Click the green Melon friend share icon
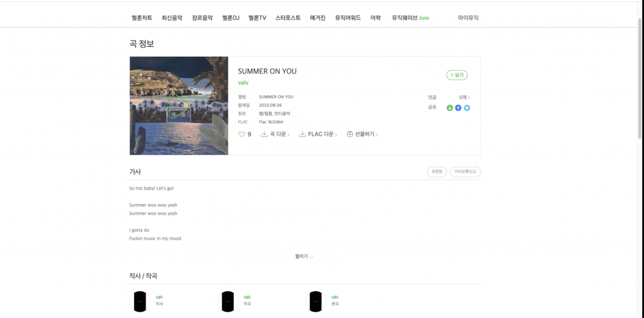The width and height of the screenshot is (644, 318). tap(450, 108)
